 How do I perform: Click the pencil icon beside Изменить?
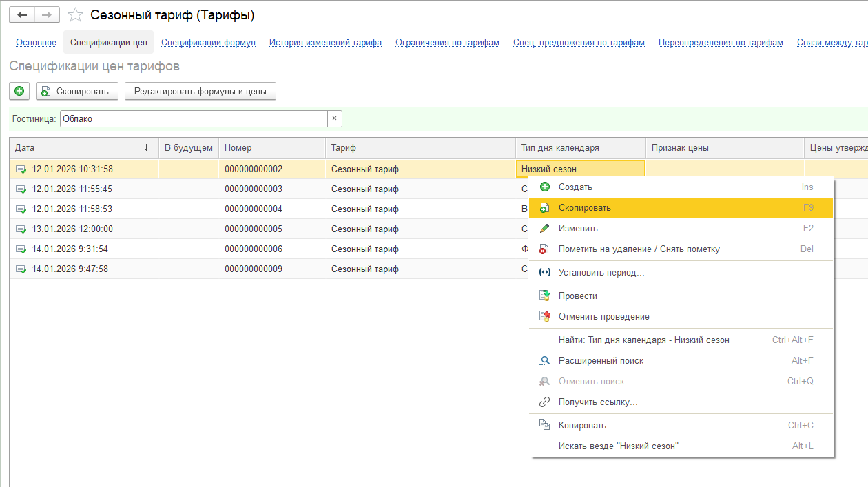[x=545, y=228]
